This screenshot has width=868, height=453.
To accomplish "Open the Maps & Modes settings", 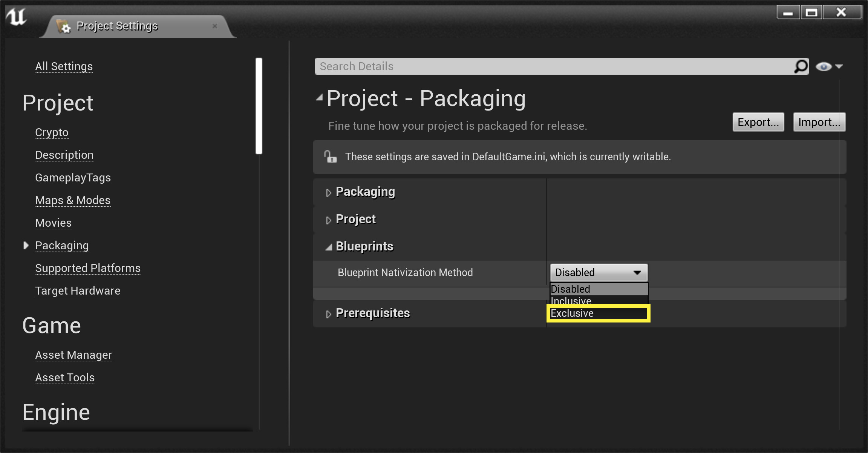I will tap(73, 200).
